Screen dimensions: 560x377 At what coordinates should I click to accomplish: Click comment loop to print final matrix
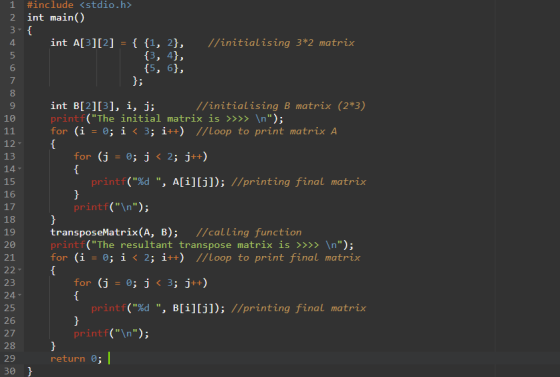click(278, 257)
